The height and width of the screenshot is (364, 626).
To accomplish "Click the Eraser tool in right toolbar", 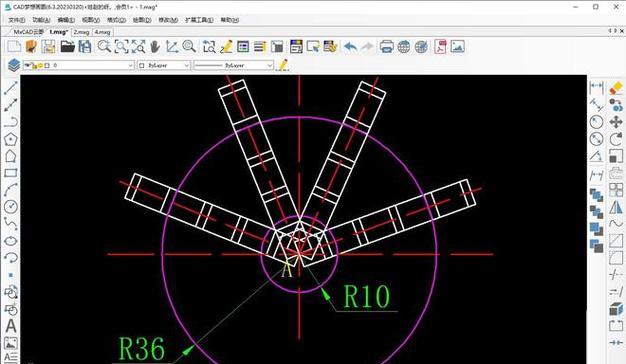I will (616, 88).
